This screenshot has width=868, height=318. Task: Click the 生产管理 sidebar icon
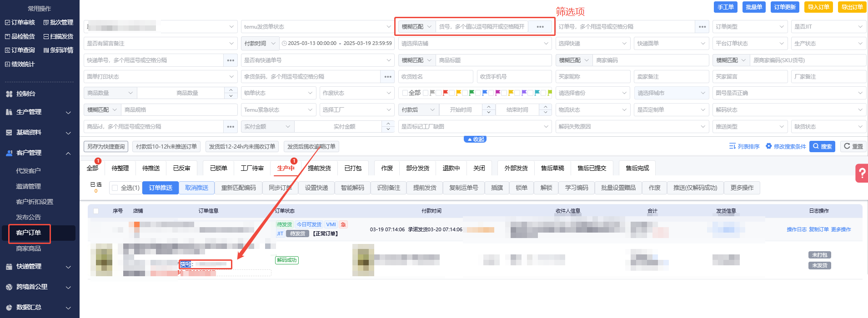(9, 112)
